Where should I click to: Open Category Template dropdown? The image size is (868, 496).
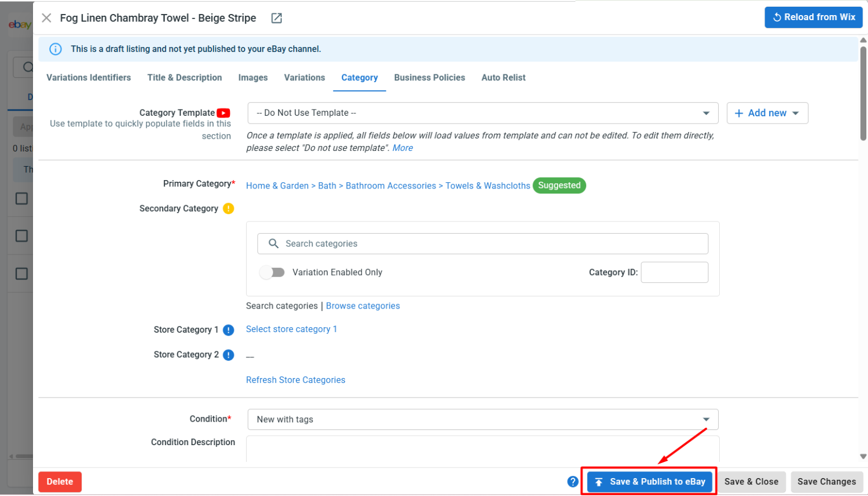point(483,113)
